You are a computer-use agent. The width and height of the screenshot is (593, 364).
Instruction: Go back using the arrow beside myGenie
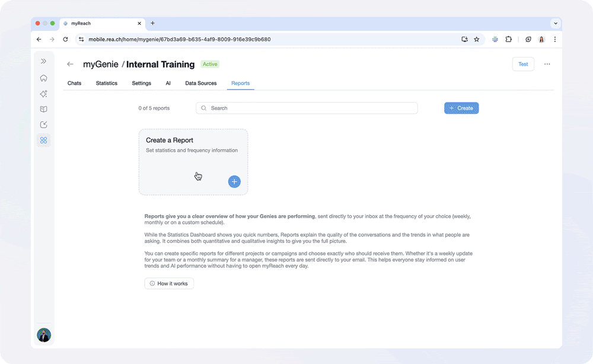pos(70,64)
